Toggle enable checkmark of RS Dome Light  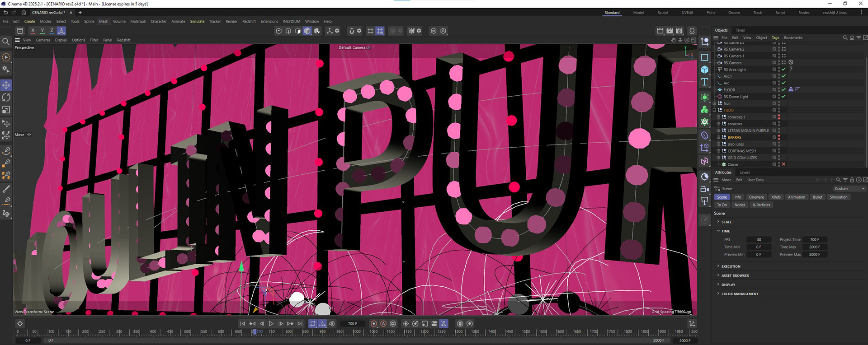coord(783,97)
